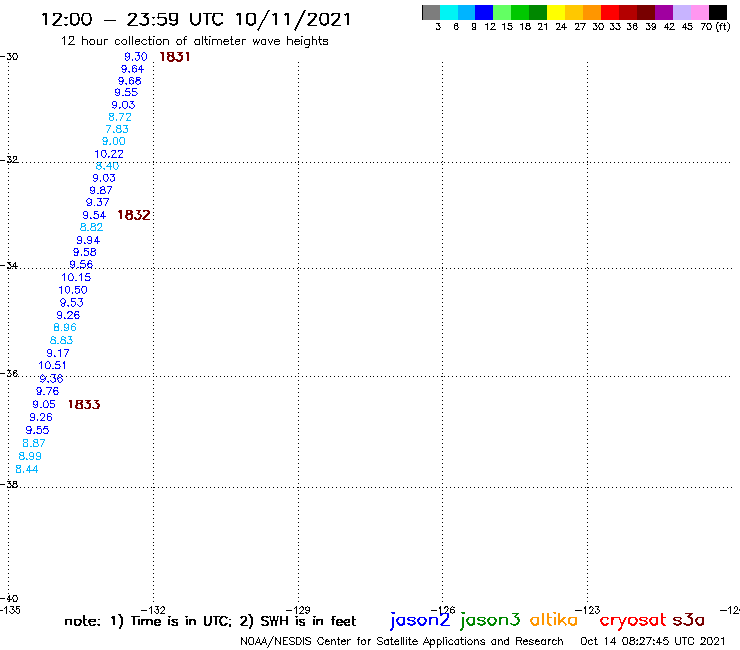Click the 9.05 reading beside 1833
The height and width of the screenshot is (650, 740).
(44, 405)
